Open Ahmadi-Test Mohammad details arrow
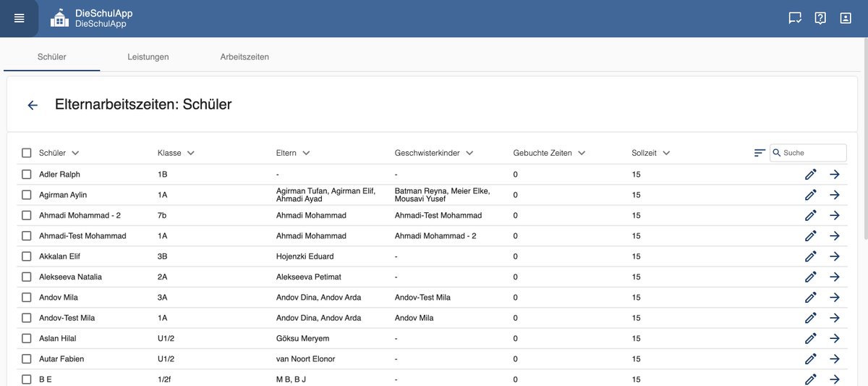This screenshot has width=868, height=386. pos(835,236)
